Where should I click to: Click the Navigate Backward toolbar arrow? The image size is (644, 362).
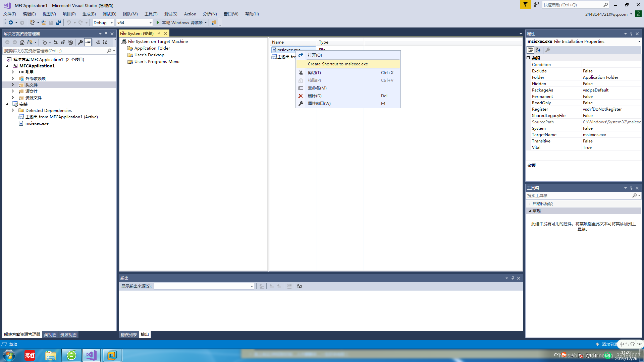[11, 23]
